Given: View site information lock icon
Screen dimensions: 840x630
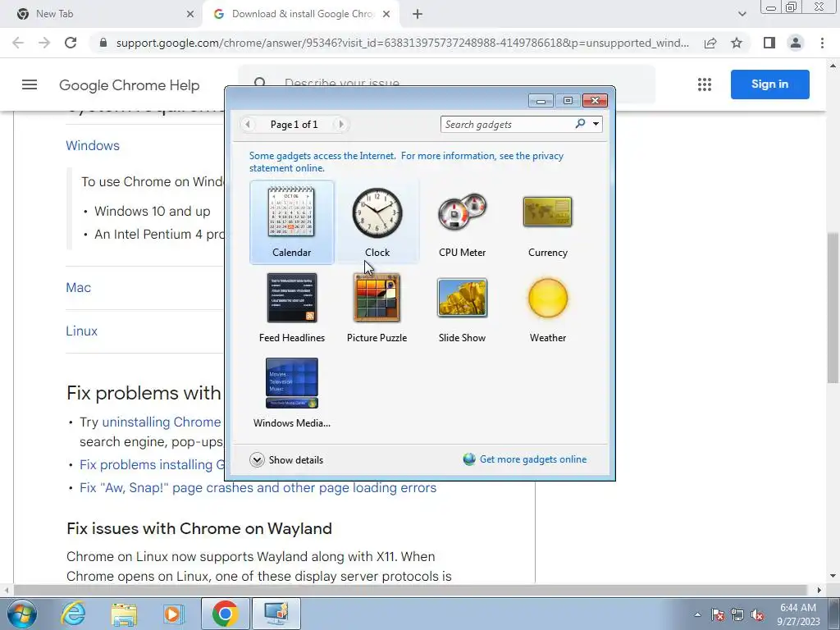Looking at the screenshot, I should (x=103, y=43).
